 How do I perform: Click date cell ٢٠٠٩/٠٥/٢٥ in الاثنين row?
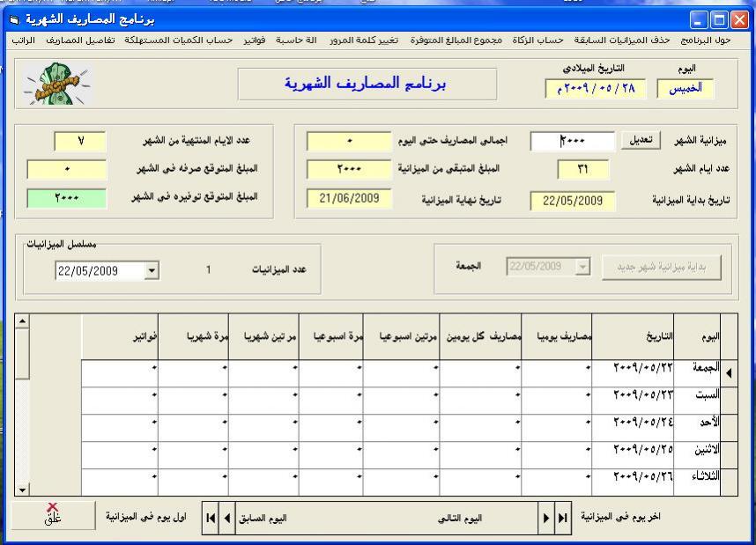click(x=633, y=455)
